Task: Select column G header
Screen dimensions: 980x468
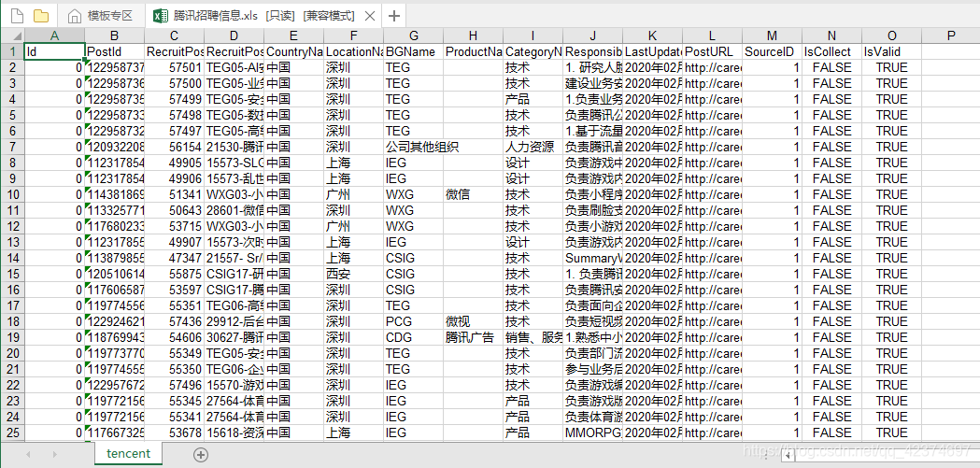Action: [x=413, y=35]
